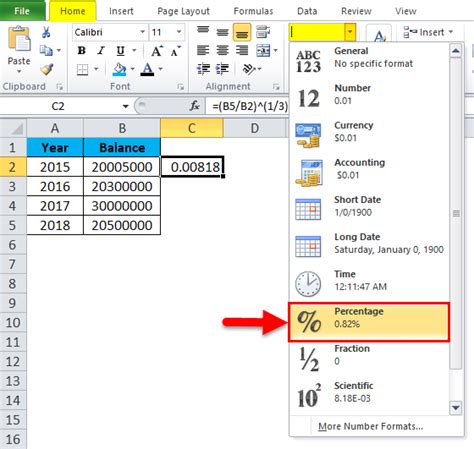
Task: Increase font size with the Grow Font icon
Action: [x=157, y=51]
